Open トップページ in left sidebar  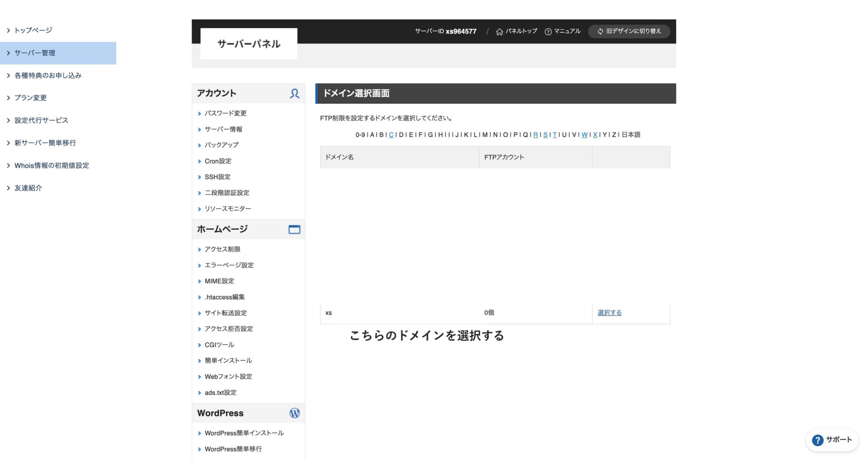(33, 30)
